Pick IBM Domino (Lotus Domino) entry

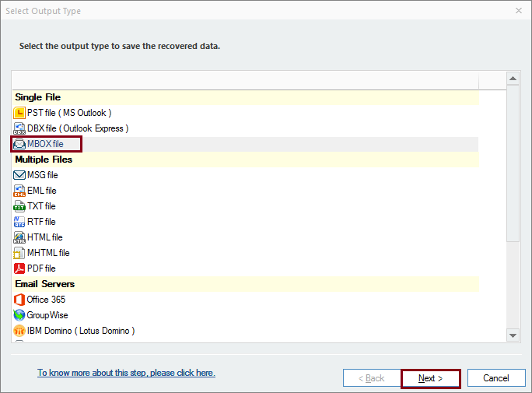click(74, 331)
